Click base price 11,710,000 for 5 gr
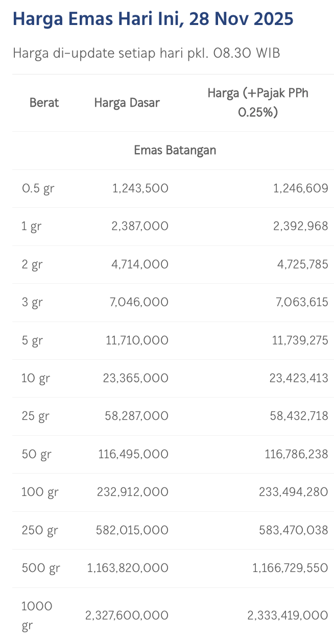Image resolution: width=334 pixels, height=644 pixels. pos(137,340)
